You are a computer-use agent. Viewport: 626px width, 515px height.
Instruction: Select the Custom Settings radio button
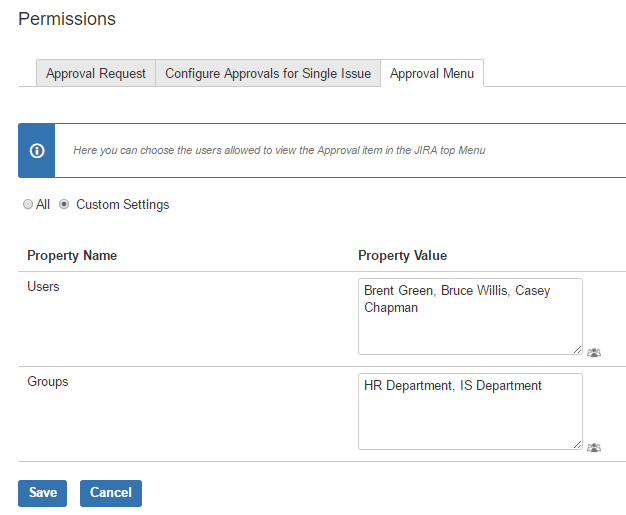point(64,204)
